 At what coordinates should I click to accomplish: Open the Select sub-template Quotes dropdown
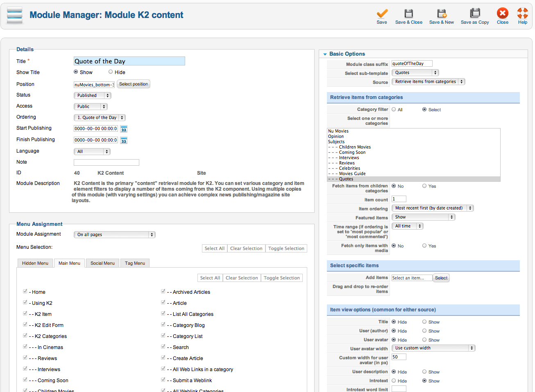click(x=415, y=72)
